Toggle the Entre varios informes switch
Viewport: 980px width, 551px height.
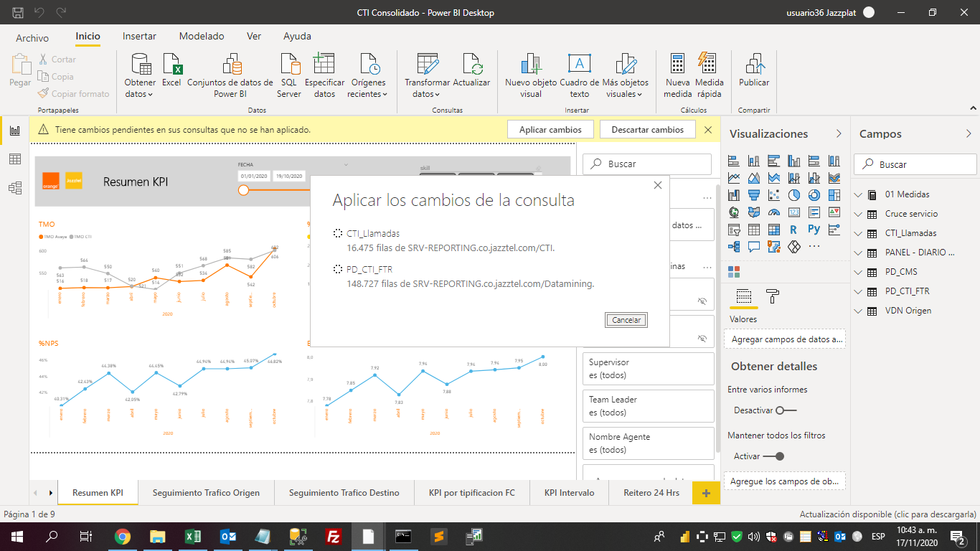point(786,410)
